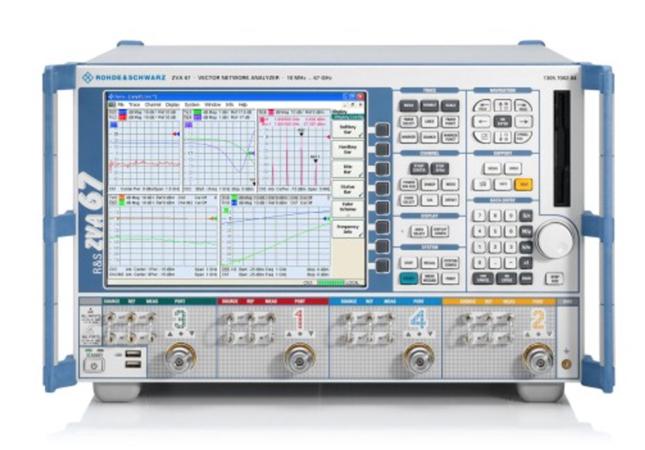This screenshot has width=645, height=450.
Task: Push the AREA SELECT hardkey
Action: click(x=419, y=232)
